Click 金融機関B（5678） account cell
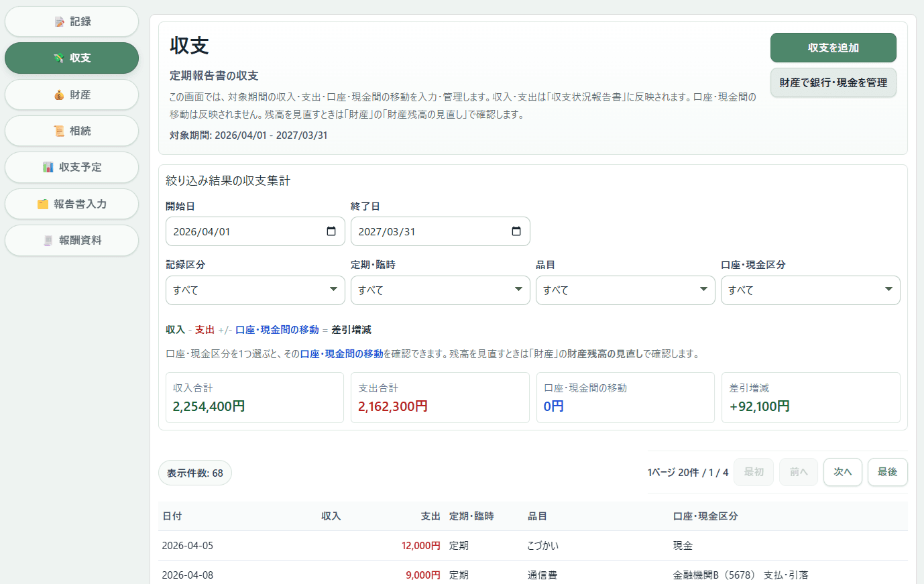 point(741,575)
